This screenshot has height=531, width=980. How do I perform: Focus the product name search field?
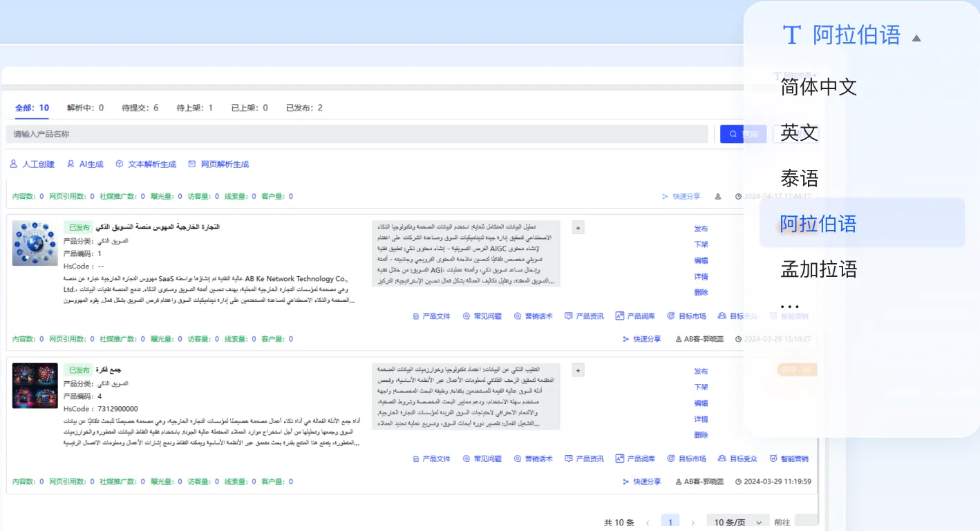[x=357, y=134]
